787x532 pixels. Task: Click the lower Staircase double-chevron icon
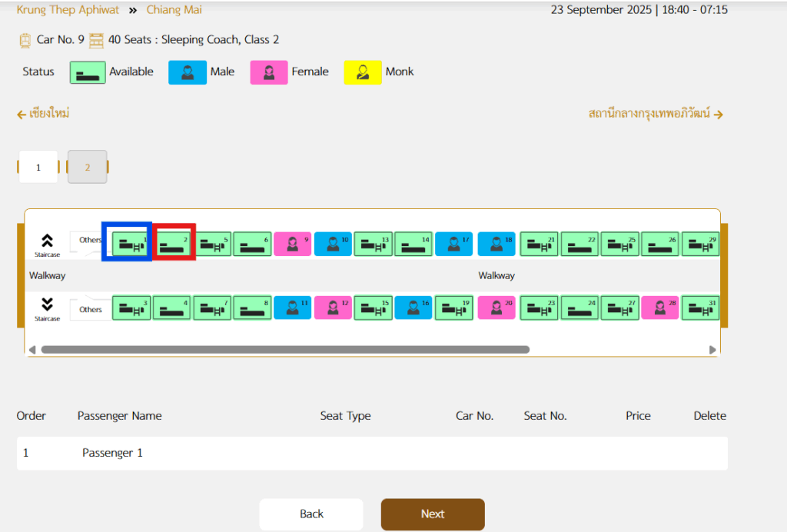tap(47, 303)
